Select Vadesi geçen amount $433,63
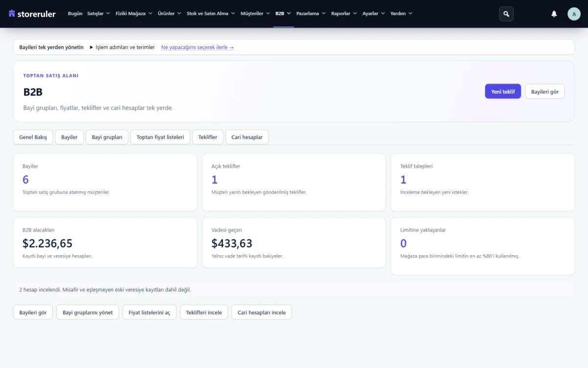The image size is (588, 368). (232, 243)
